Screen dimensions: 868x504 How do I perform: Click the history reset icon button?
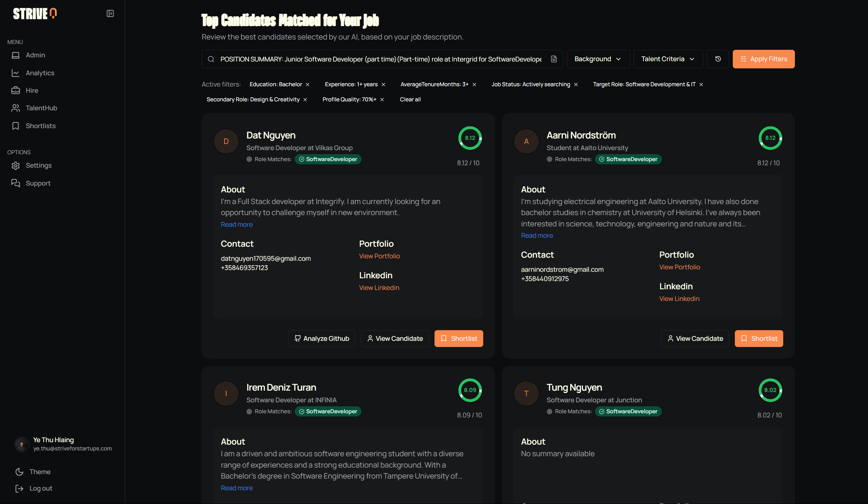pyautogui.click(x=718, y=59)
